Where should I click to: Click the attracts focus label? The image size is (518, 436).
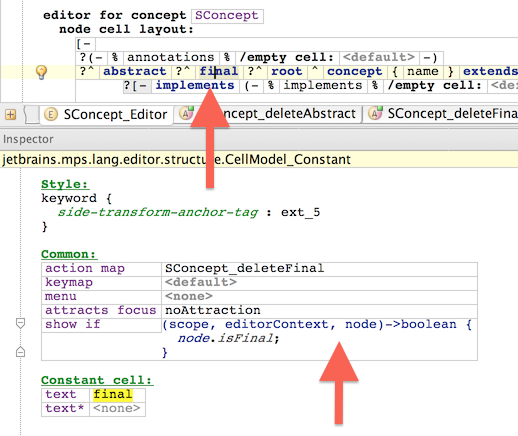coord(101,310)
